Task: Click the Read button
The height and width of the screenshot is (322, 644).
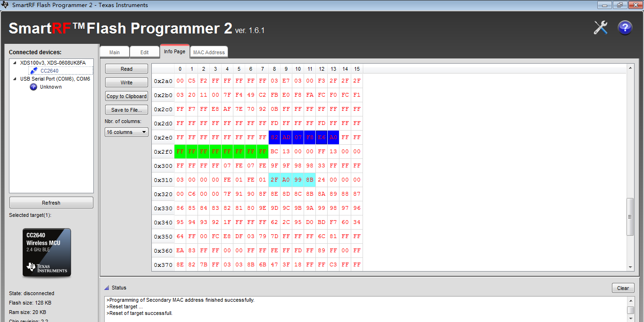Action: pos(126,68)
